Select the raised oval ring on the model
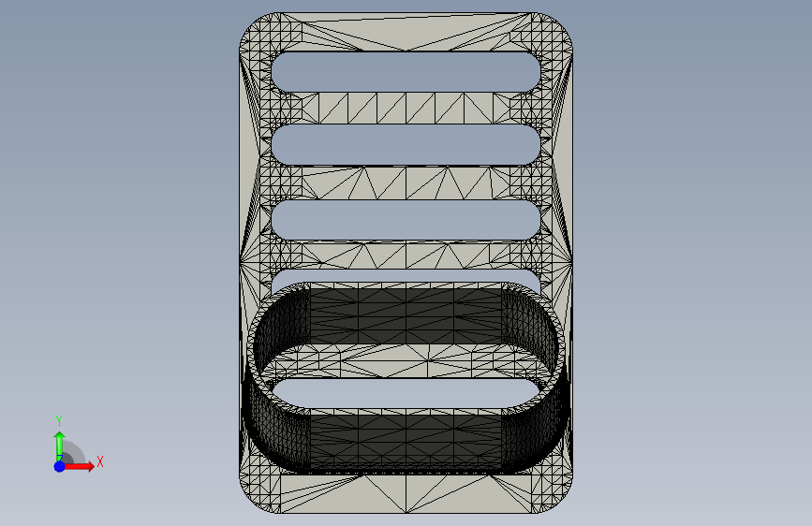 (406, 378)
